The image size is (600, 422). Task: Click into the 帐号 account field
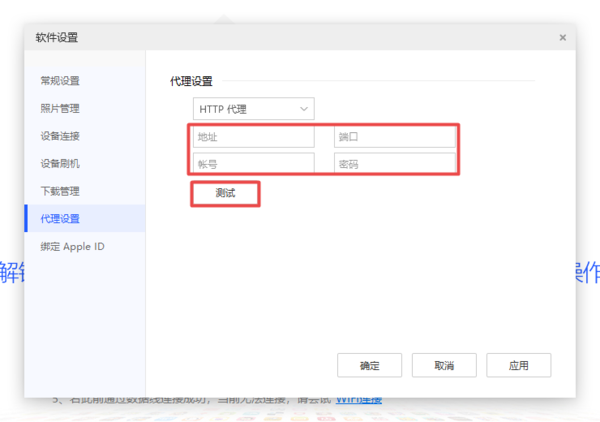[253, 162]
